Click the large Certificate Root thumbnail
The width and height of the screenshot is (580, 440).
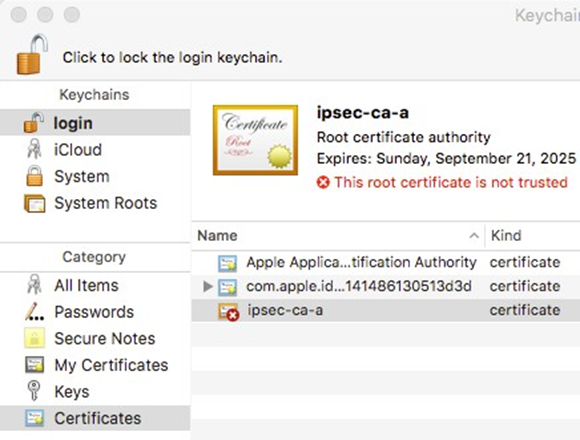point(255,140)
